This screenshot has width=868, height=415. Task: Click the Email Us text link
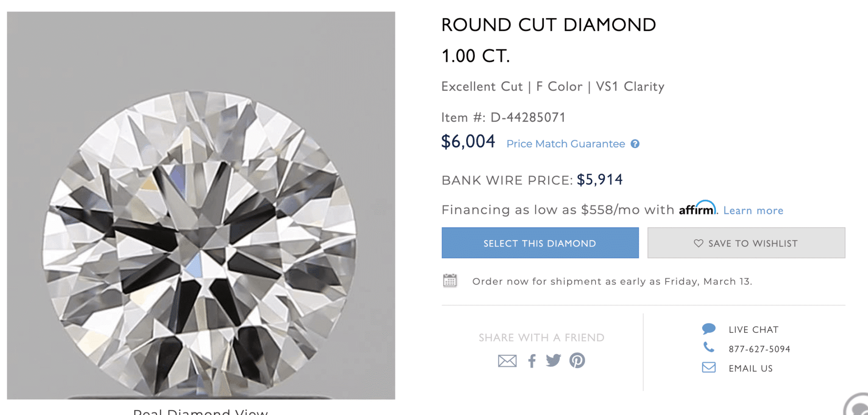point(750,368)
